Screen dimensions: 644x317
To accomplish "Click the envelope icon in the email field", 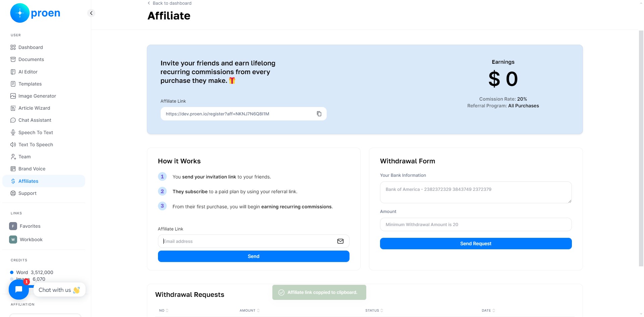I will (x=340, y=241).
